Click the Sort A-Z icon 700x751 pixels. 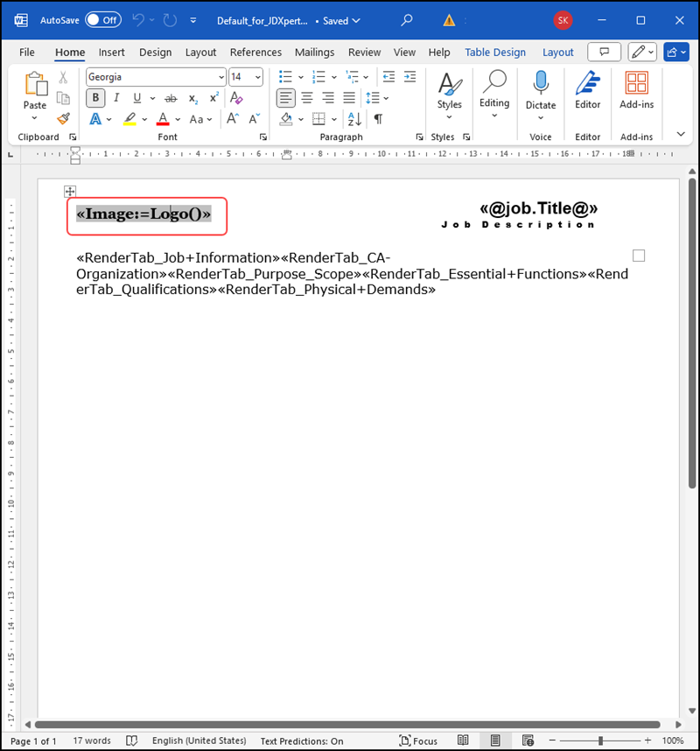354,119
